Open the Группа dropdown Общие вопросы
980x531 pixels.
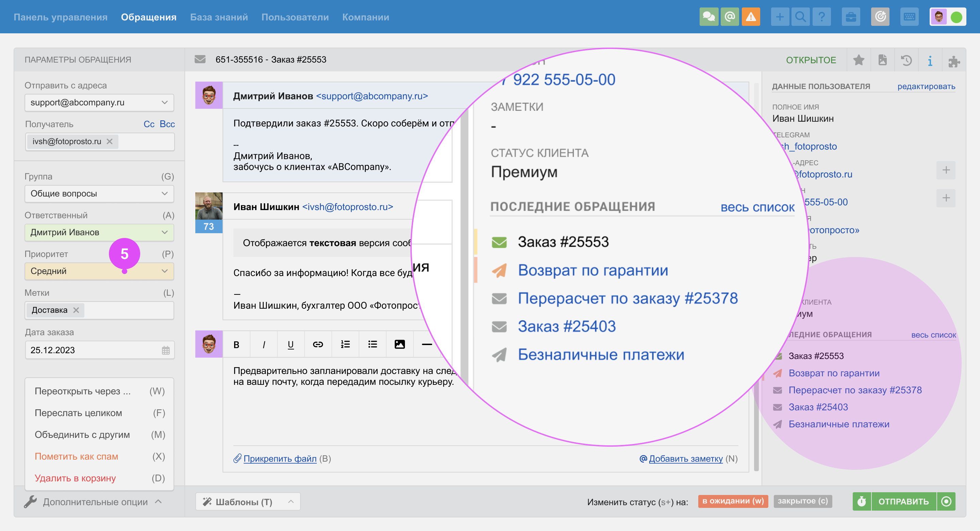pos(99,194)
